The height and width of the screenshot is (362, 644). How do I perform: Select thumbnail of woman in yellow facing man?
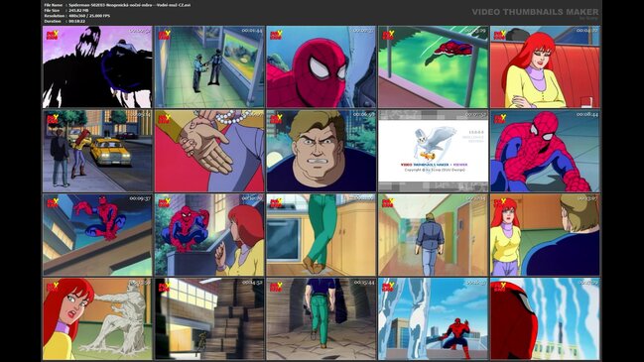(545, 235)
